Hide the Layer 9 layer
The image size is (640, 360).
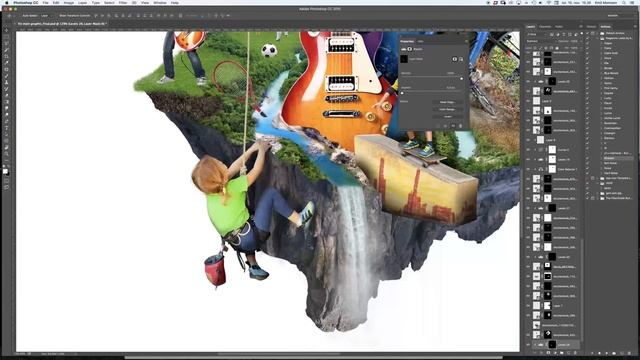click(528, 101)
